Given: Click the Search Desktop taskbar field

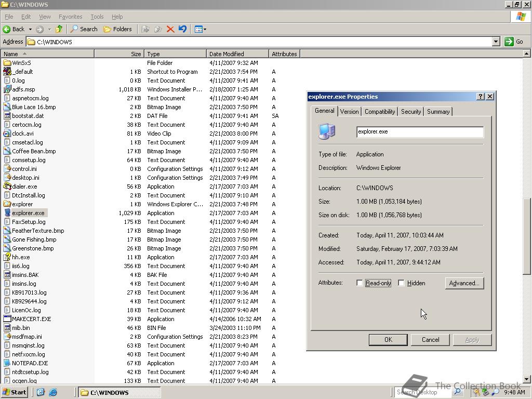Looking at the screenshot, I should tap(422, 392).
